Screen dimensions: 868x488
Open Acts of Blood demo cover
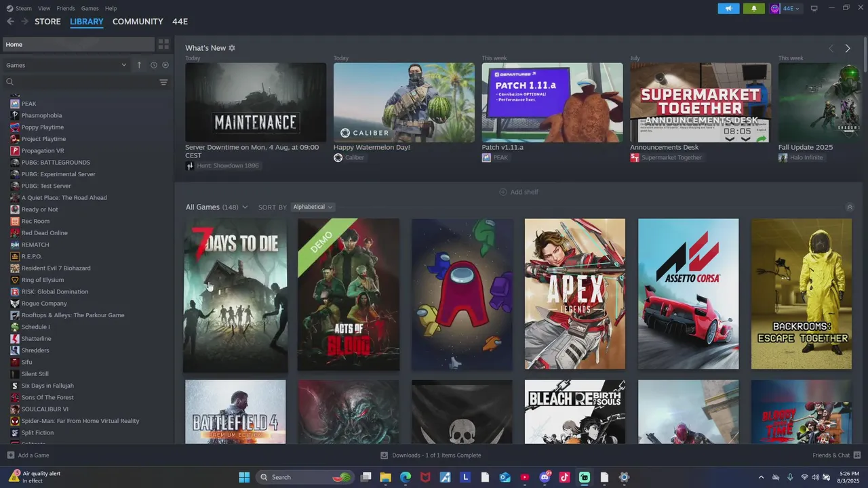(x=349, y=294)
